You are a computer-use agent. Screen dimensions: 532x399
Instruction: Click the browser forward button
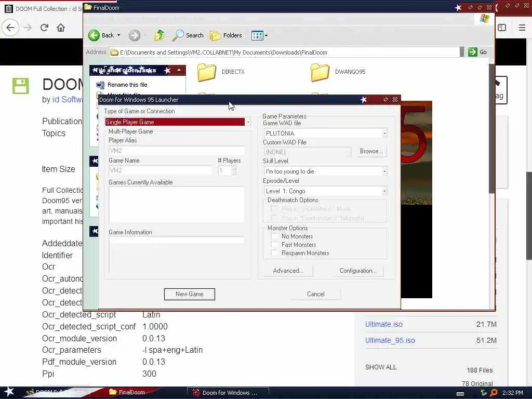(x=28, y=28)
